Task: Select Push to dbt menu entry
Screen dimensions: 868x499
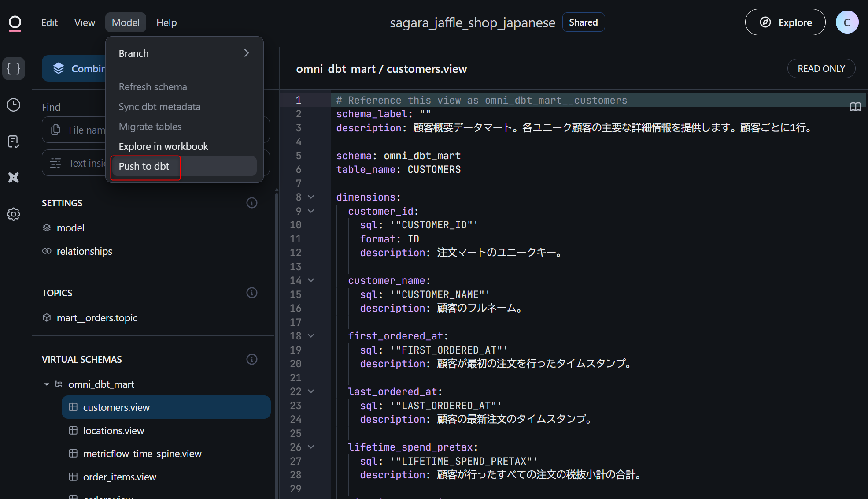Action: [x=144, y=166]
